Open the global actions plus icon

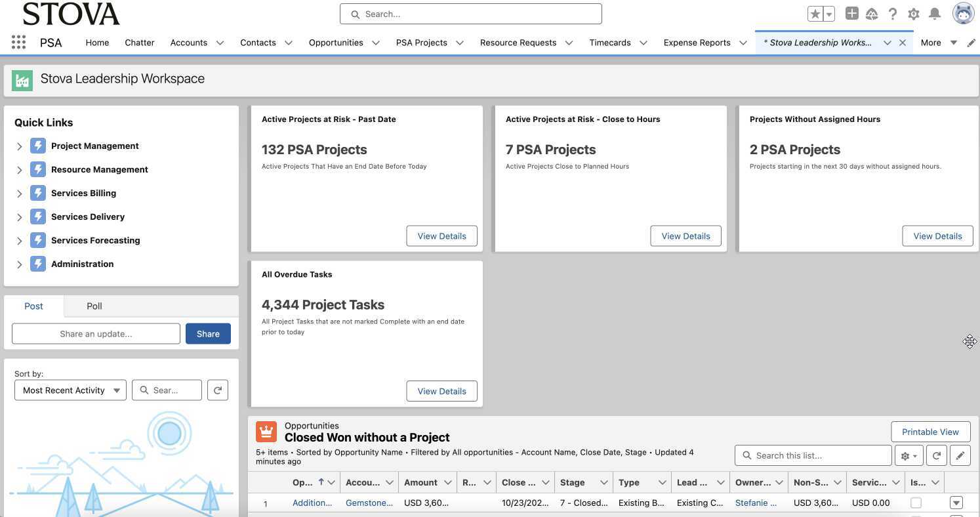tap(851, 13)
